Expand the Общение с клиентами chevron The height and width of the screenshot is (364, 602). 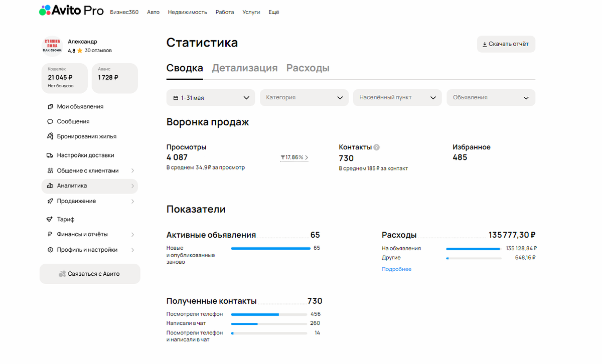click(132, 171)
